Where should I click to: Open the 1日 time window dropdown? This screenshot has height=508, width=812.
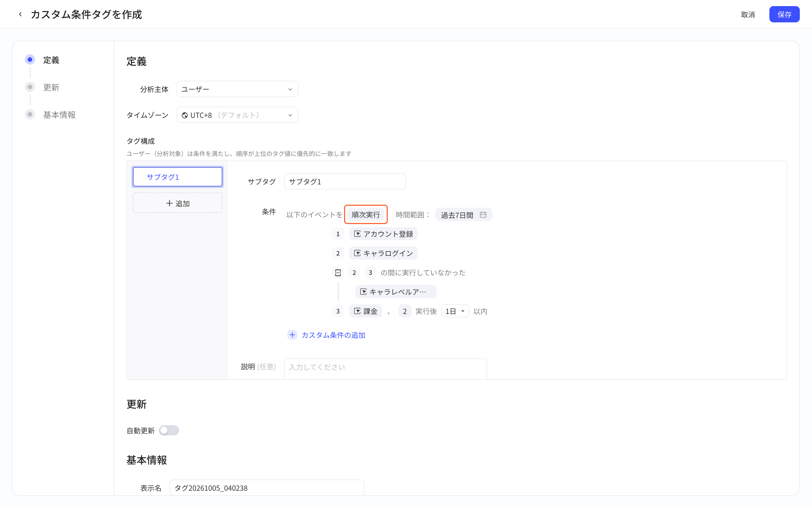click(x=455, y=311)
